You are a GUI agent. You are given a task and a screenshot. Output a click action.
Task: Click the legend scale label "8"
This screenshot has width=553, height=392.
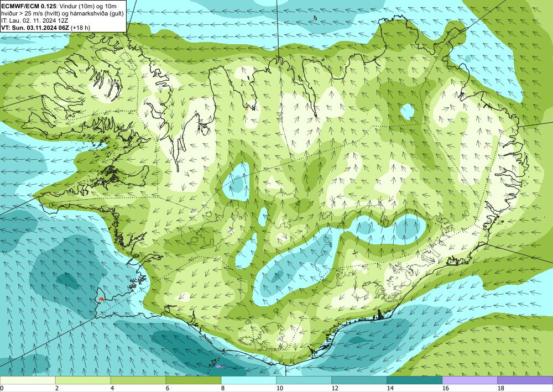(x=223, y=388)
